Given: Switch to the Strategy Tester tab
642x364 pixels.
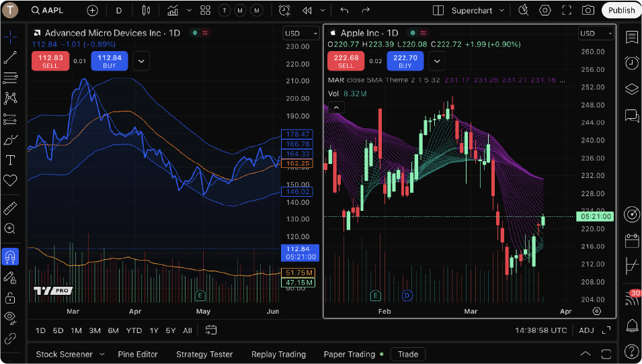Looking at the screenshot, I should 204,354.
